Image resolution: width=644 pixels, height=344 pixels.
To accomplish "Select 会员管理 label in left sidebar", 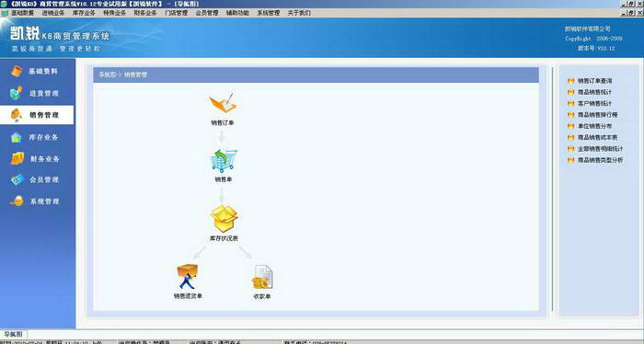I will point(44,179).
